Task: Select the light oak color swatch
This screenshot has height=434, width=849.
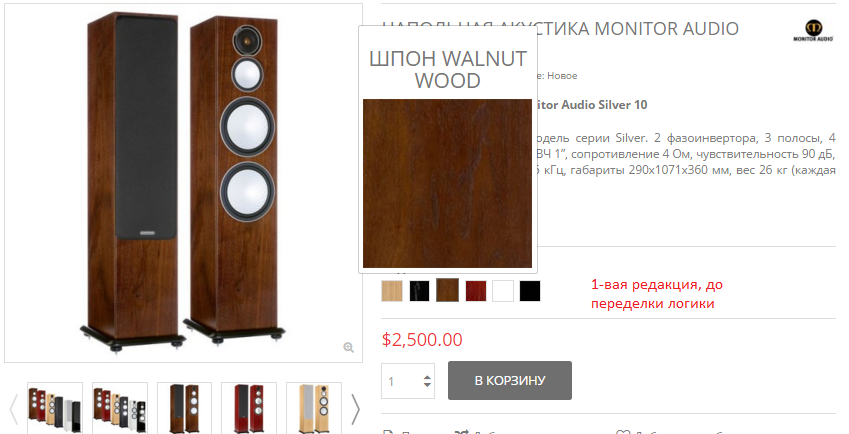Action: [392, 291]
